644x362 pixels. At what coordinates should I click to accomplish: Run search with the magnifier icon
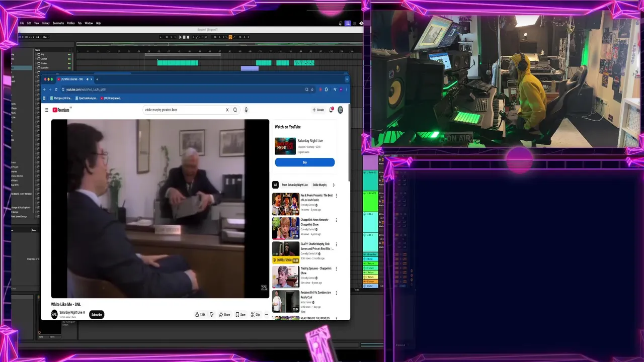point(235,110)
